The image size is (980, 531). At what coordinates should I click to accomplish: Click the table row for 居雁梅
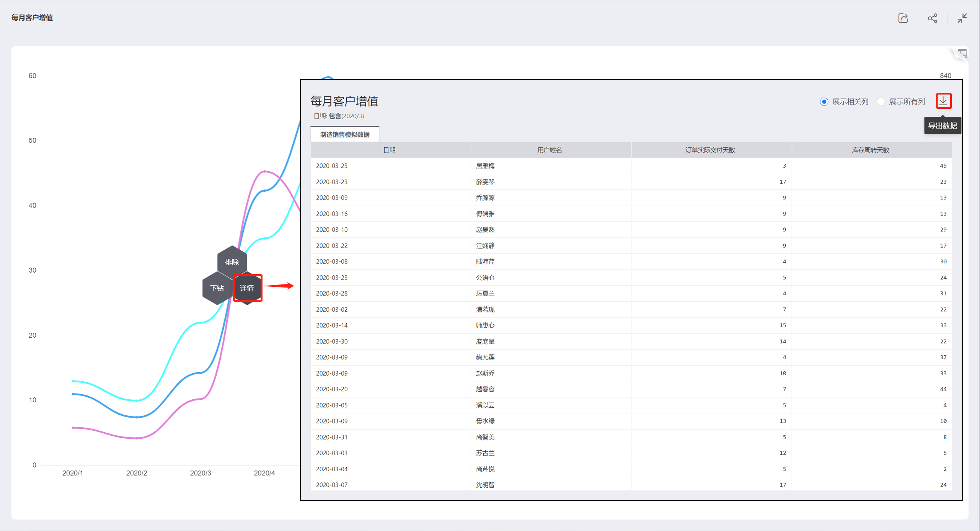point(485,166)
